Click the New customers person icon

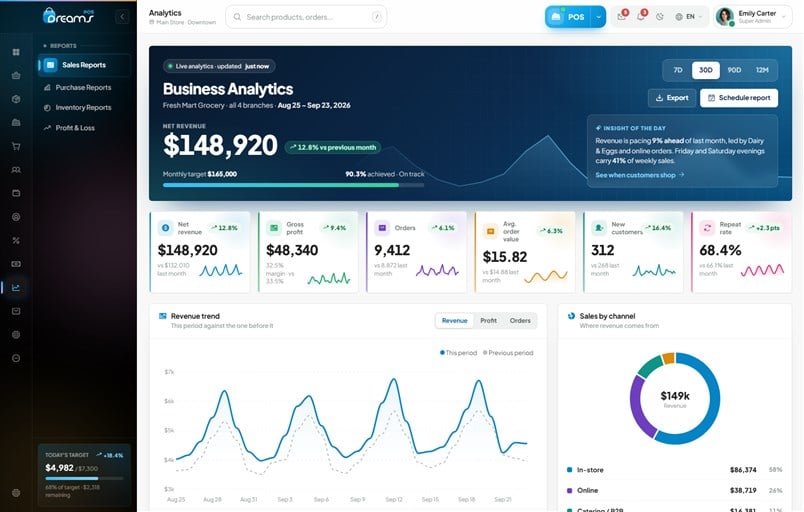tap(598, 228)
